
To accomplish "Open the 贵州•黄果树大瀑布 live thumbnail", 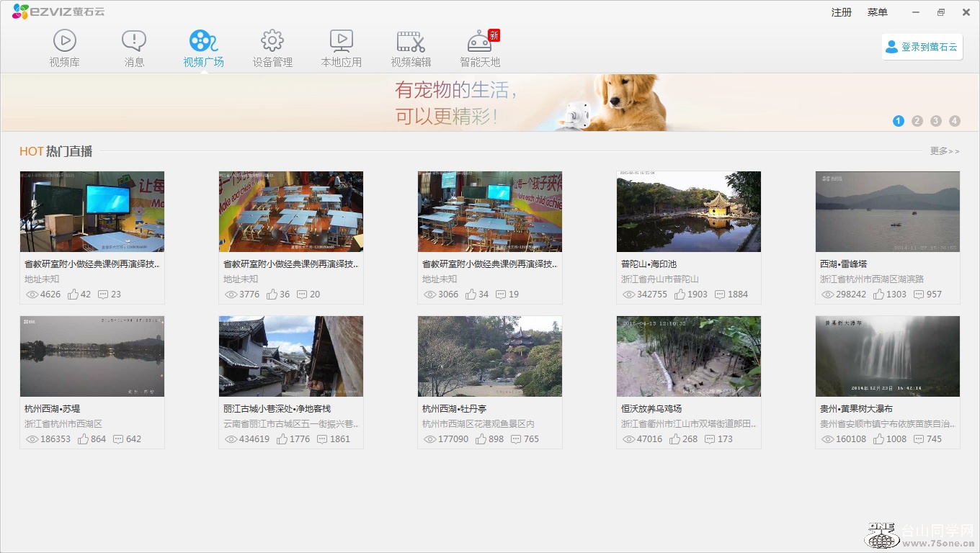I will [887, 356].
